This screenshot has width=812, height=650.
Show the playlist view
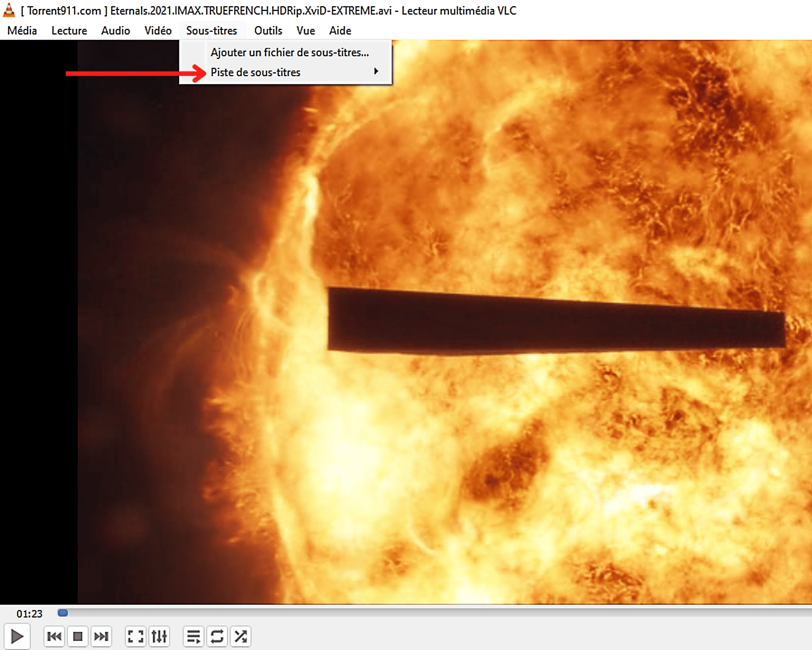[x=193, y=636]
